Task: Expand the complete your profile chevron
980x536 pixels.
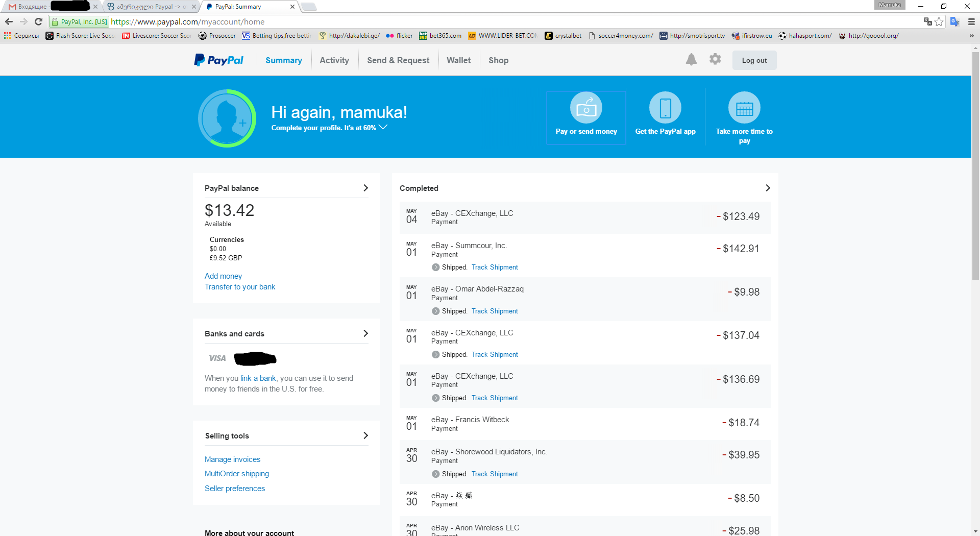Action: [383, 127]
